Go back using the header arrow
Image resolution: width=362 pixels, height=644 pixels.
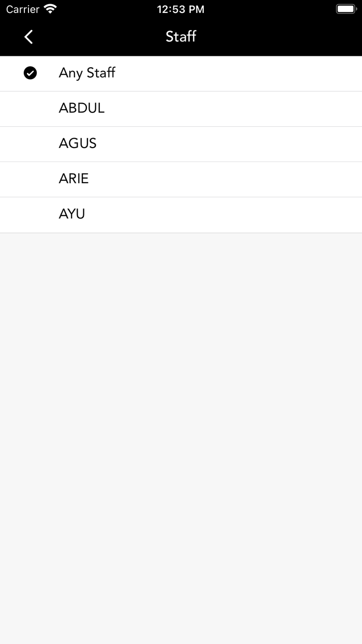pos(29,37)
